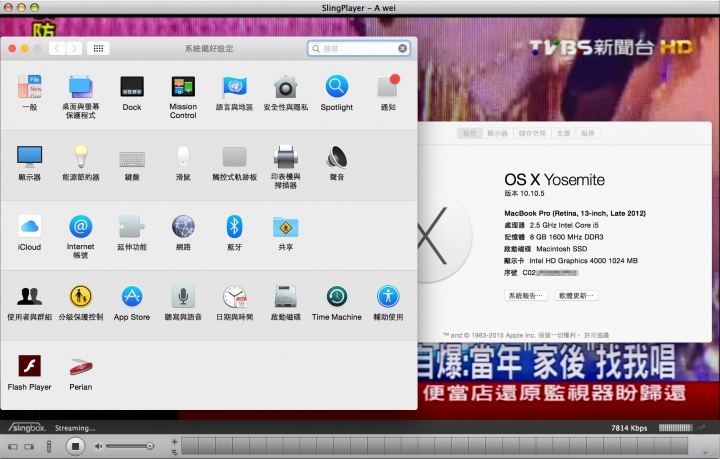720x459 pixels.
Task: Open Time Machine preferences
Action: tap(337, 302)
